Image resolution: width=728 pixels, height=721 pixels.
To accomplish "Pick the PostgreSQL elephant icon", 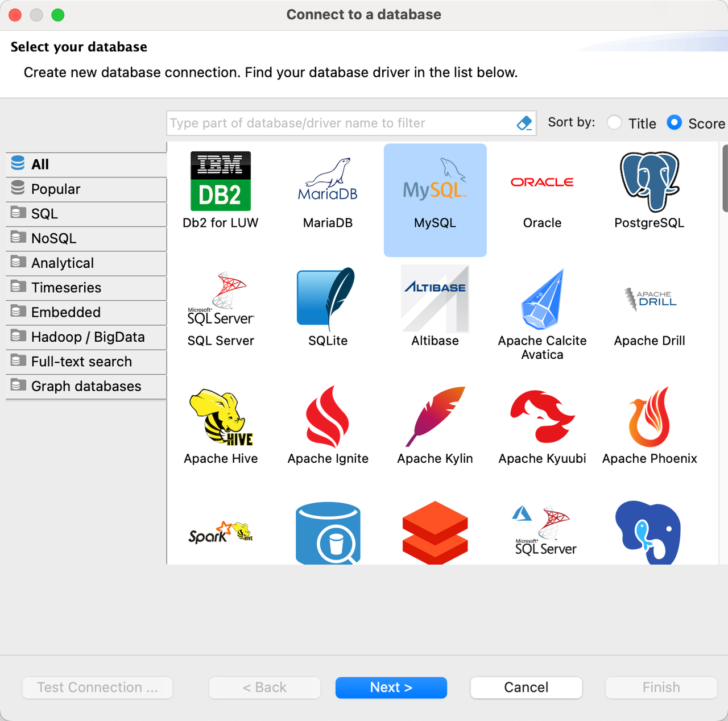I will click(650, 182).
